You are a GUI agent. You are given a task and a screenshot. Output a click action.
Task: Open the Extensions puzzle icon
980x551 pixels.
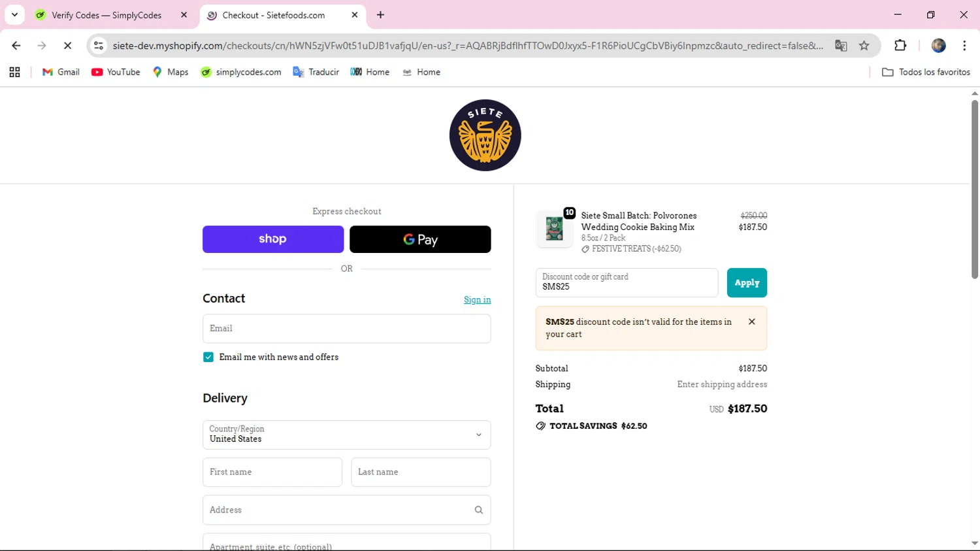(x=900, y=46)
